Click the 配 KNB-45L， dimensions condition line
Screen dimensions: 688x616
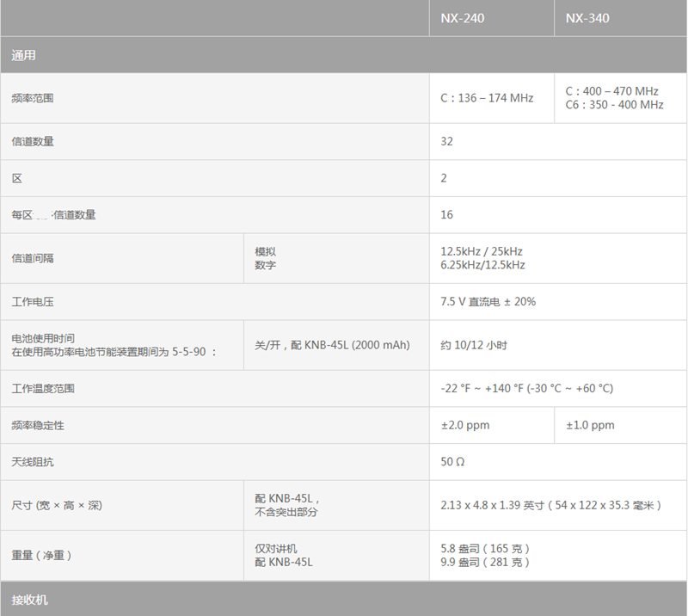pyautogui.click(x=287, y=499)
